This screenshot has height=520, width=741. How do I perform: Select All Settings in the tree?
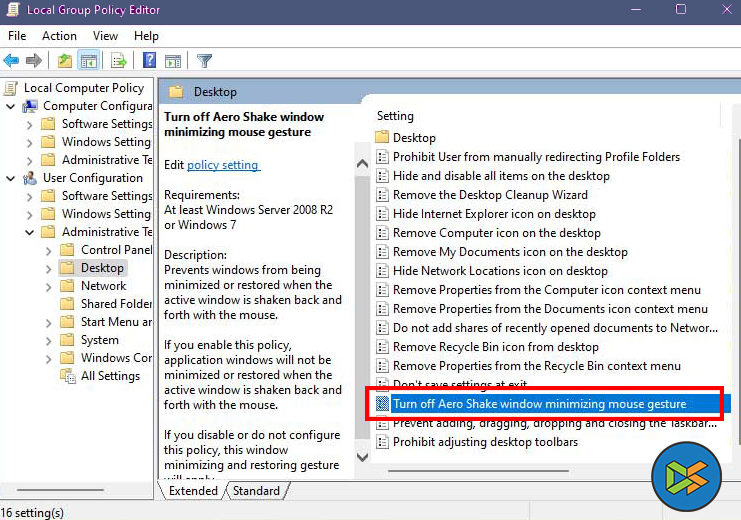pyautogui.click(x=110, y=376)
